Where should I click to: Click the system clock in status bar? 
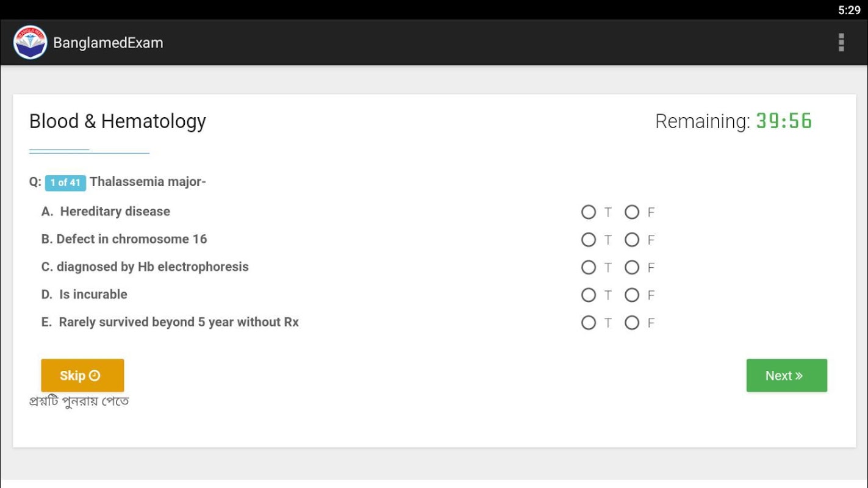(848, 10)
